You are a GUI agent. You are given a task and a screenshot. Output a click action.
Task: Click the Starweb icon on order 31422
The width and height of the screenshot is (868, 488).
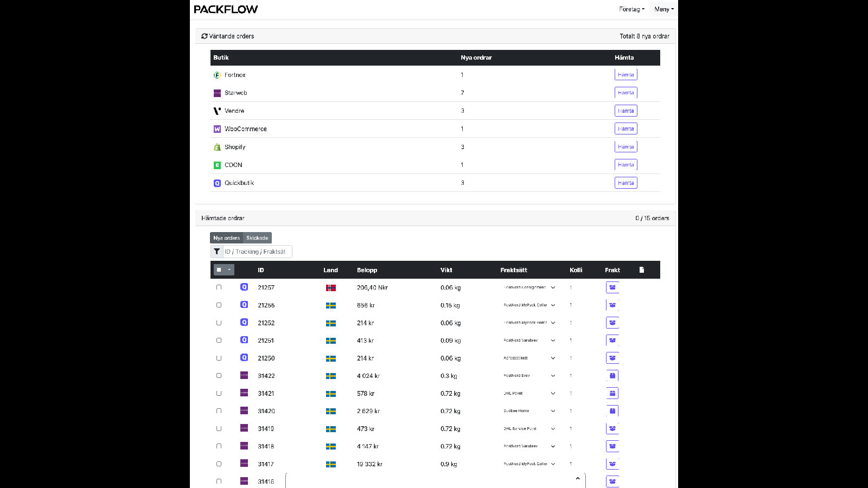coord(244,375)
